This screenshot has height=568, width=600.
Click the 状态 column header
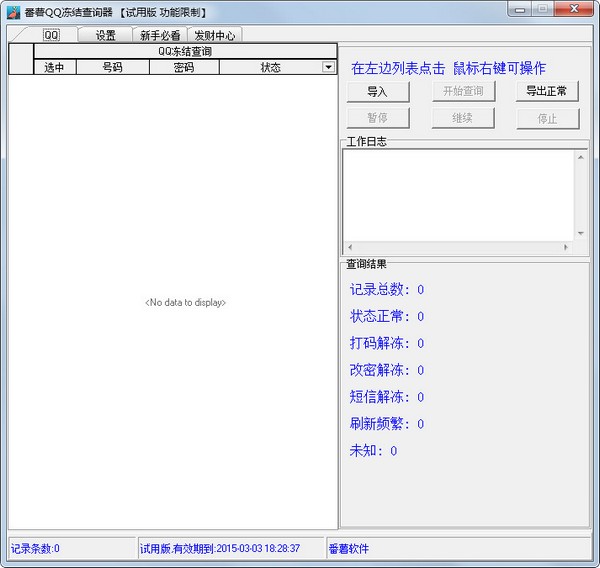pyautogui.click(x=270, y=68)
